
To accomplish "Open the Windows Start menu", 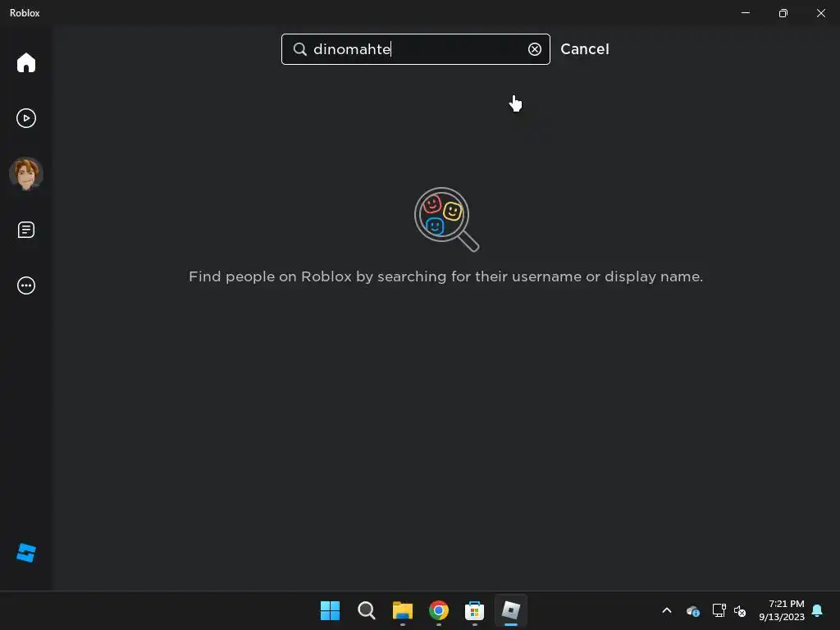I will pyautogui.click(x=330, y=610).
